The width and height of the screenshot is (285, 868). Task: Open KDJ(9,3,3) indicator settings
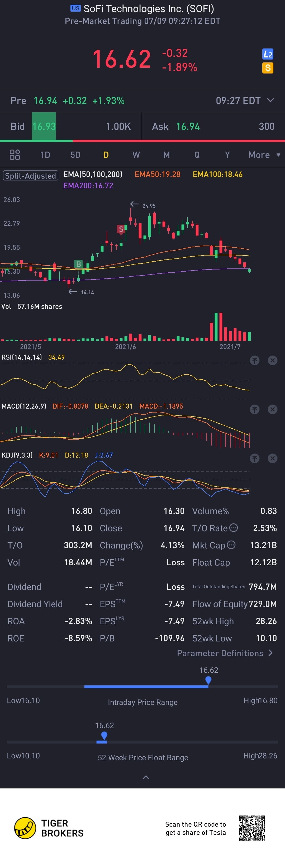click(17, 455)
